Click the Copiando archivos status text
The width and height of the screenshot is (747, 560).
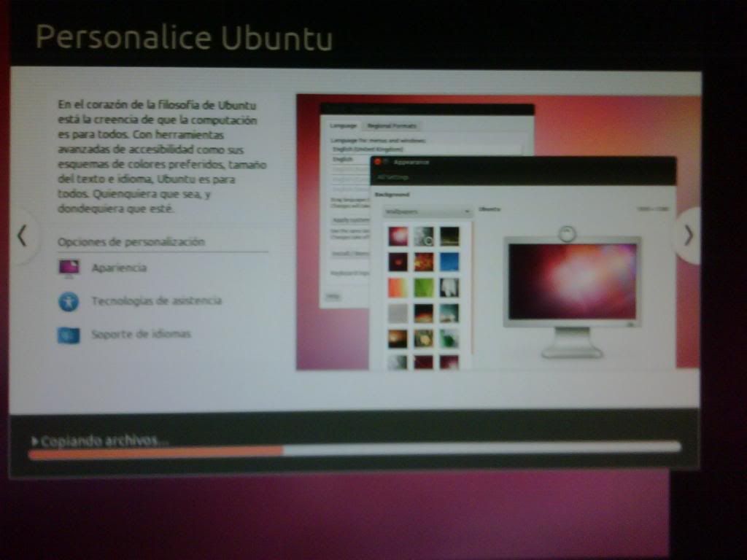tap(104, 441)
